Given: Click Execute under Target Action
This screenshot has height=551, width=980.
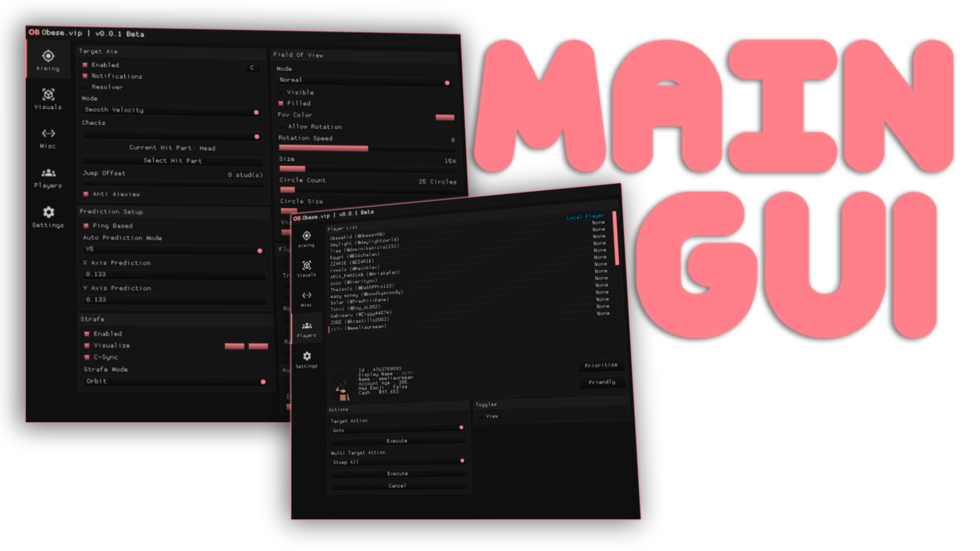Looking at the screenshot, I should pos(398,440).
